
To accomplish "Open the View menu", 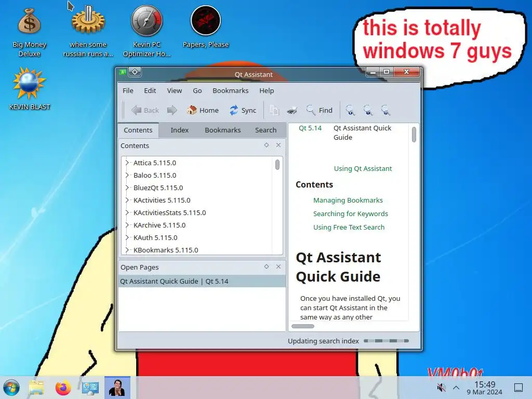I will click(x=175, y=90).
